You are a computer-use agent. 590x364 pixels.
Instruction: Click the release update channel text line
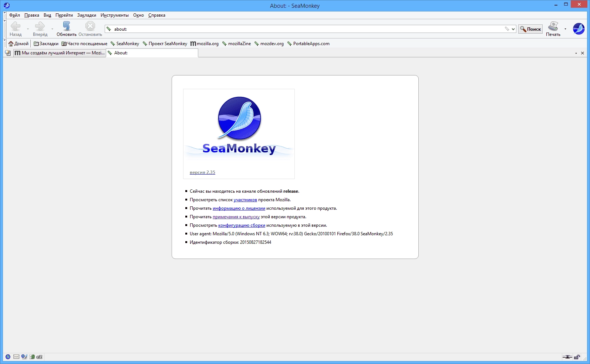click(x=245, y=191)
